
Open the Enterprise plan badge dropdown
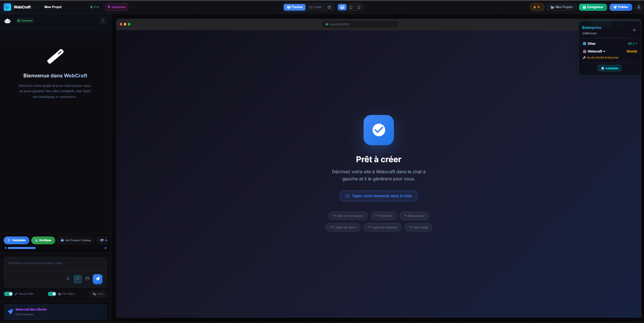point(116,7)
